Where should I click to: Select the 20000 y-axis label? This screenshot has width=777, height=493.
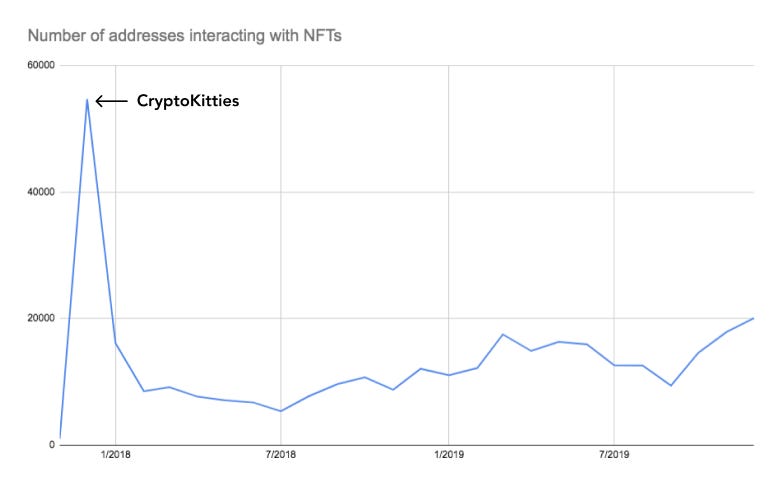click(41, 318)
